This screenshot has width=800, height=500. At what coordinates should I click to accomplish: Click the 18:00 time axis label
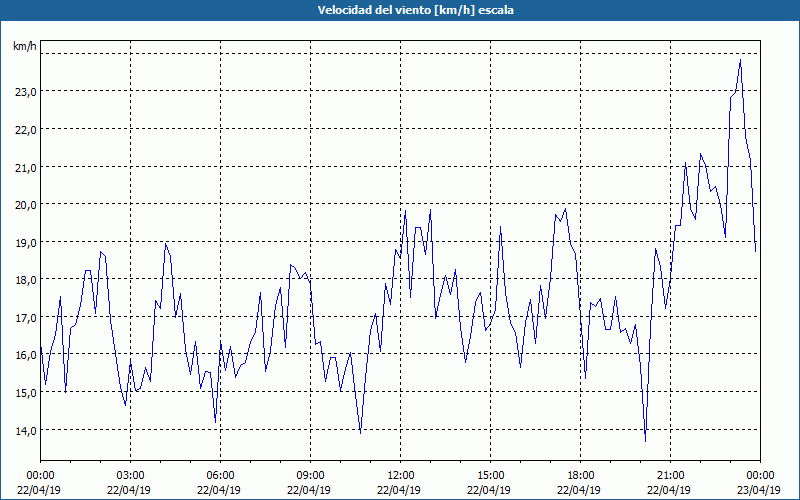pos(581,476)
